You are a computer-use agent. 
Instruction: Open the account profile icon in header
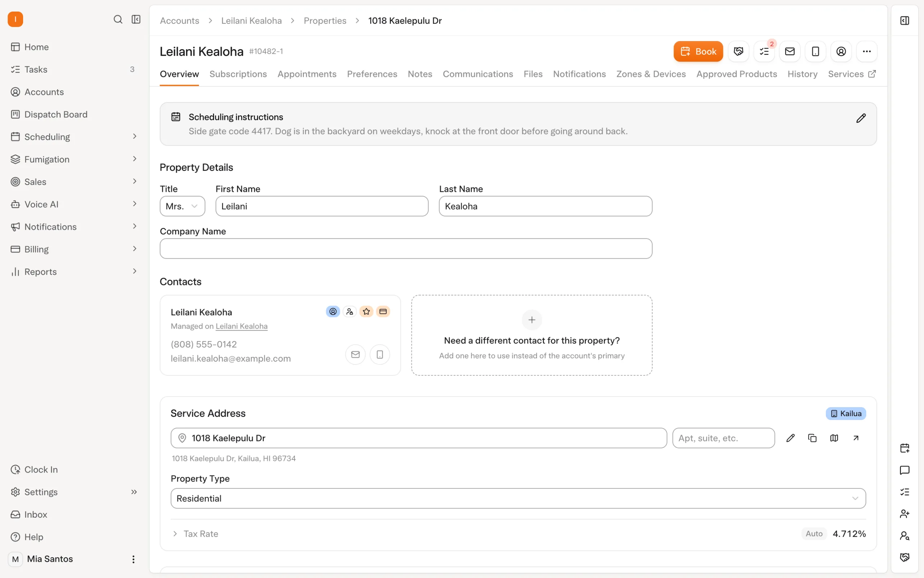tap(841, 51)
